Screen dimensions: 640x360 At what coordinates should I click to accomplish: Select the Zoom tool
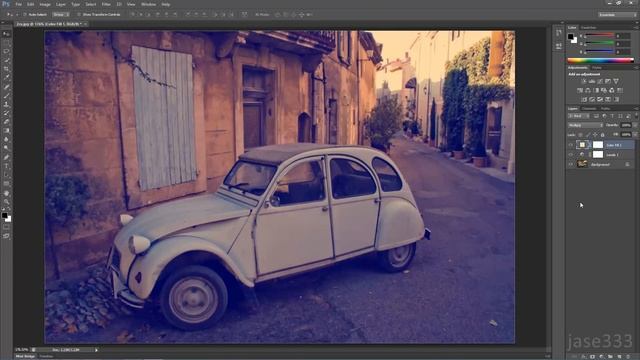[6, 202]
